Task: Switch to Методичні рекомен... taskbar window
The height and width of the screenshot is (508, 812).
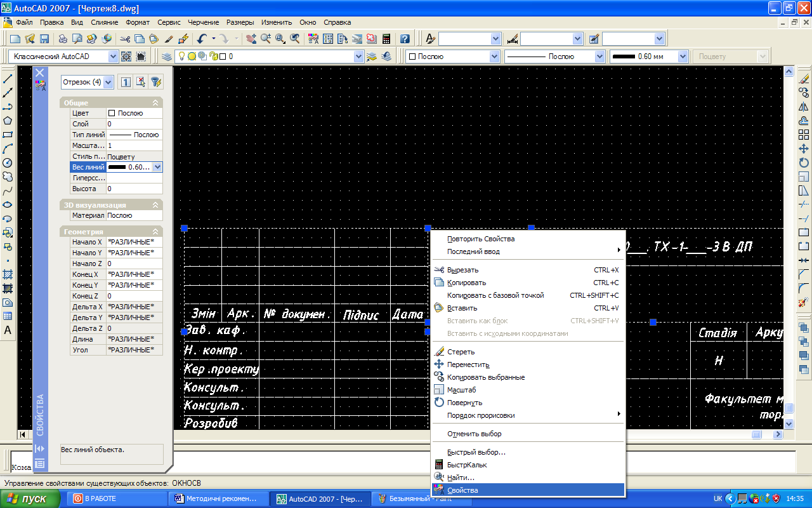Action: coord(219,498)
